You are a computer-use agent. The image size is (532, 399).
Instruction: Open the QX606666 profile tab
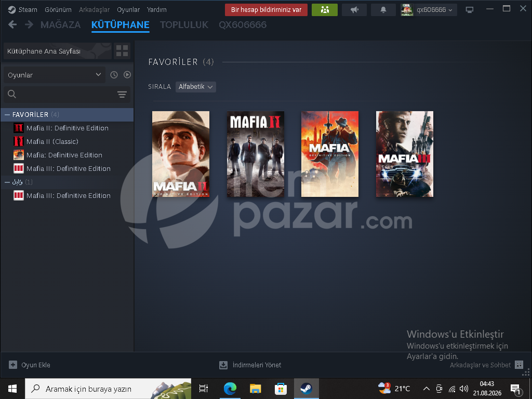[243, 25]
